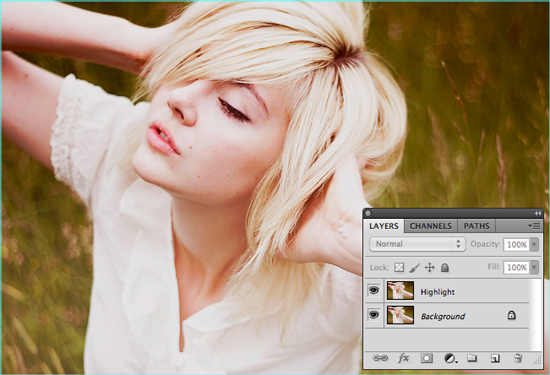Open the Normal blend mode dropdown
The height and width of the screenshot is (375, 550).
[x=417, y=244]
